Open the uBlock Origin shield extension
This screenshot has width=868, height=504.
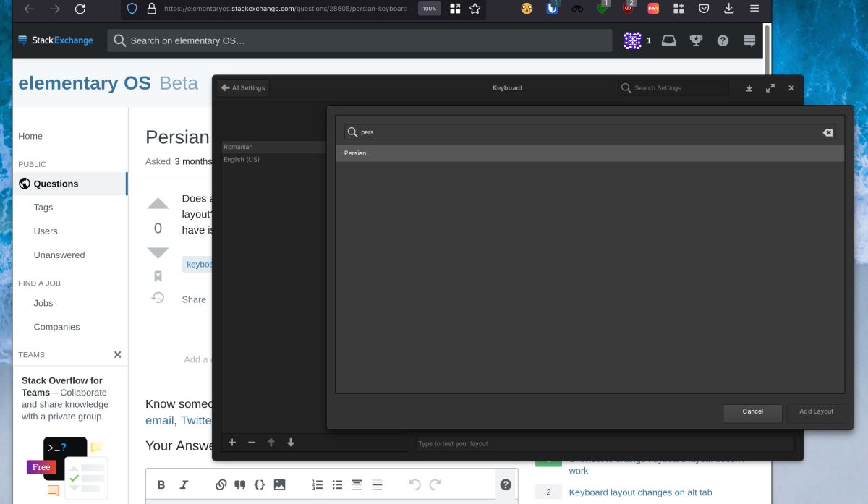pyautogui.click(x=628, y=9)
